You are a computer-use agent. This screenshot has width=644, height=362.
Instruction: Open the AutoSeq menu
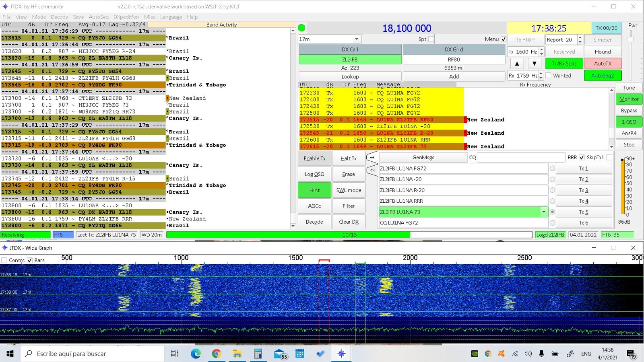(98, 17)
